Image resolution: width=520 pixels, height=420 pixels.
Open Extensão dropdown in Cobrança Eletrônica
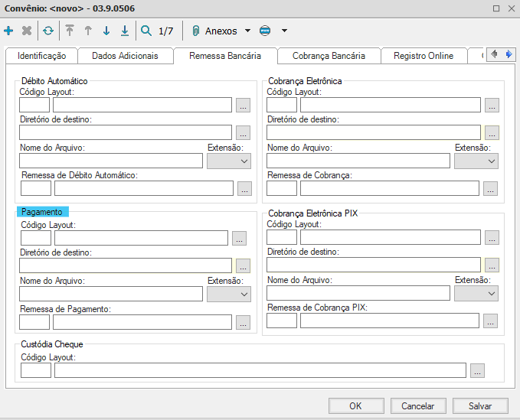point(476,161)
